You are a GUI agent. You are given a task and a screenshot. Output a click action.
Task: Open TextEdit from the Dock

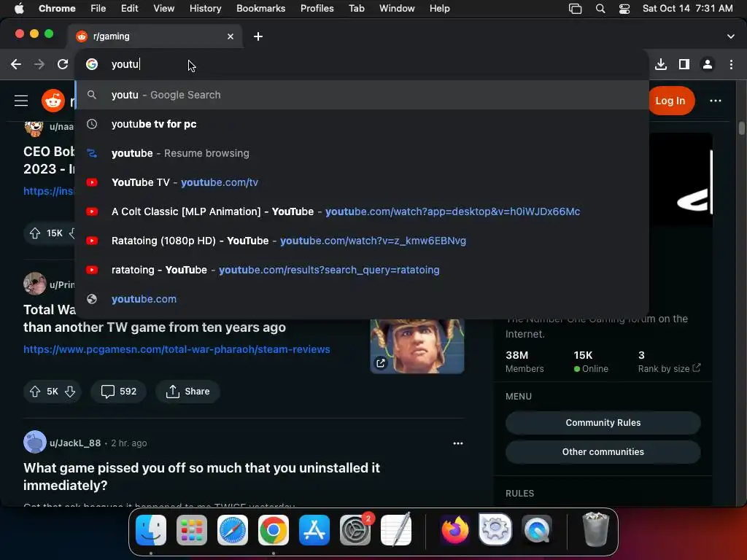pyautogui.click(x=396, y=530)
